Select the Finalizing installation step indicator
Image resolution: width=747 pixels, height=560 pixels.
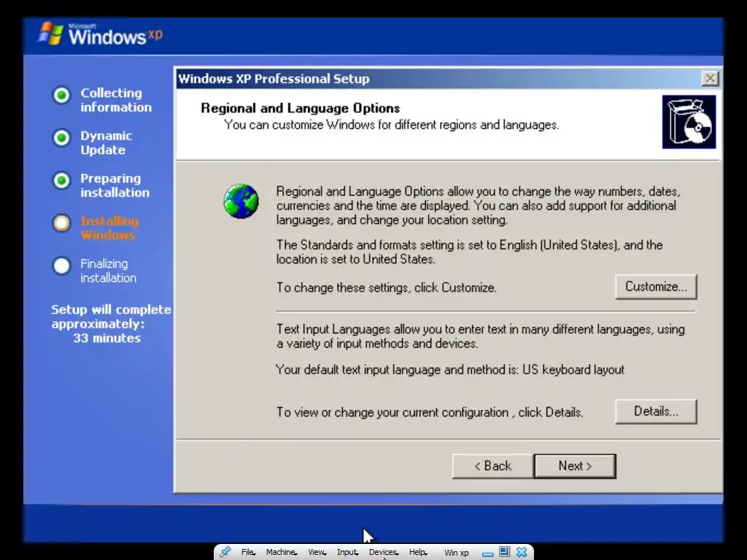[61, 265]
